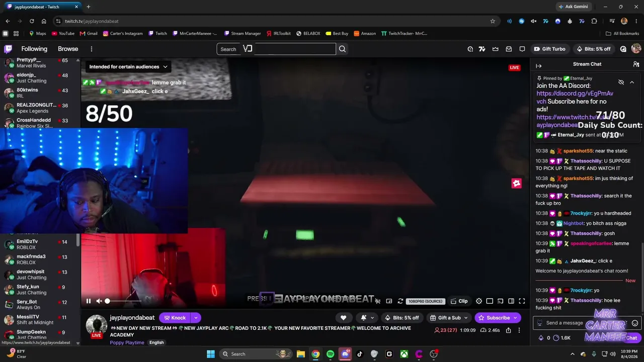
Task: Open the YouTube bookmark
Action: click(x=63, y=34)
